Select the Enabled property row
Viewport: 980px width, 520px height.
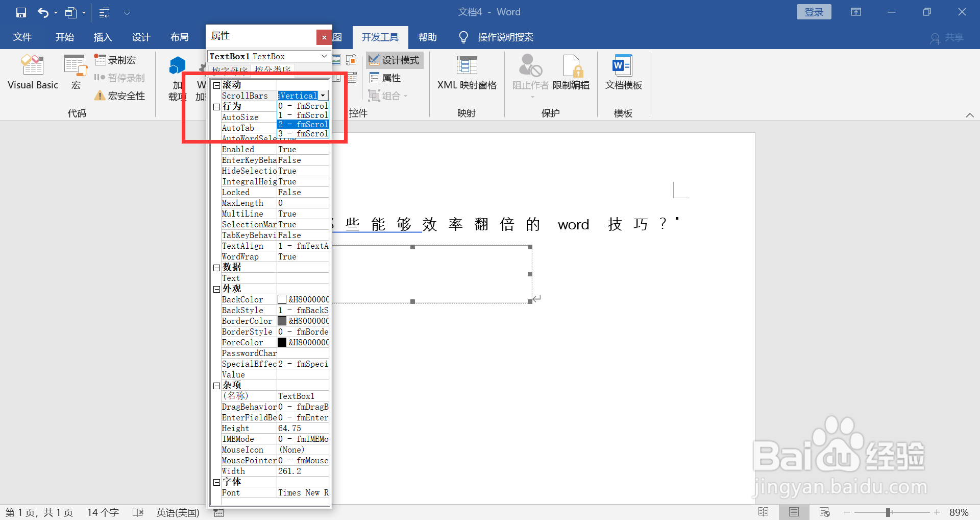(275, 149)
